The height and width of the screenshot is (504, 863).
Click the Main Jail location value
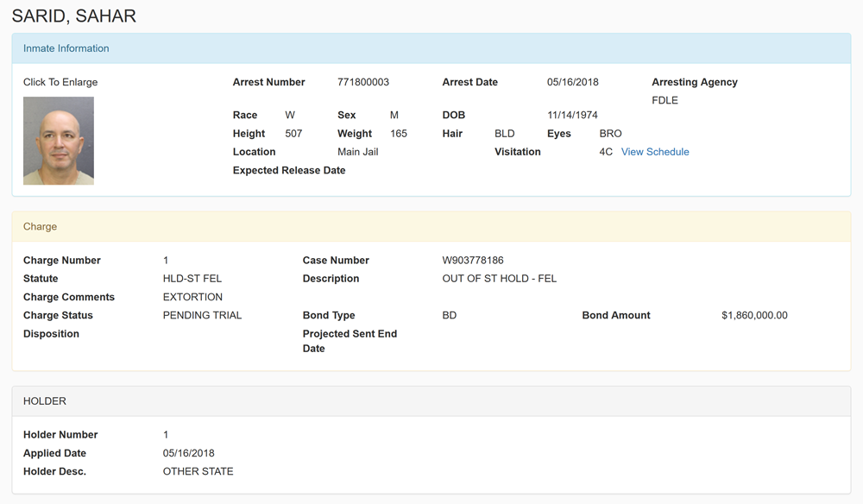pyautogui.click(x=358, y=152)
